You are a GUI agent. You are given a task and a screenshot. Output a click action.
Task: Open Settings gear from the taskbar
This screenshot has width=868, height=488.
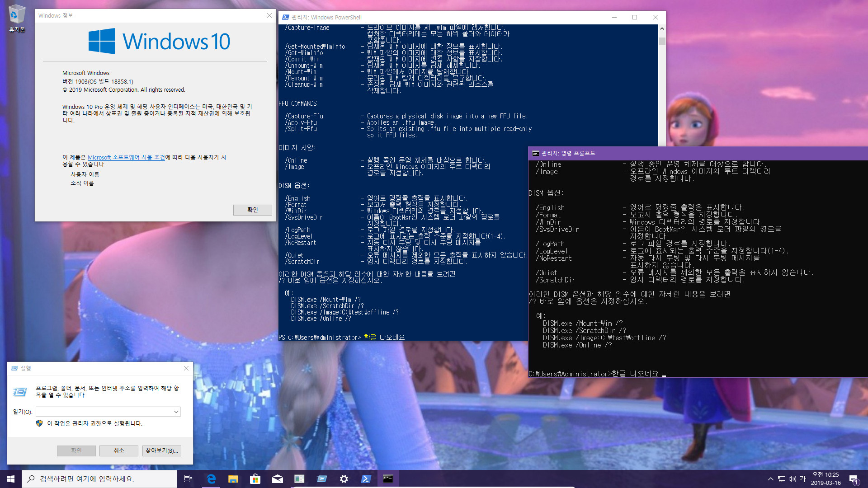click(344, 479)
